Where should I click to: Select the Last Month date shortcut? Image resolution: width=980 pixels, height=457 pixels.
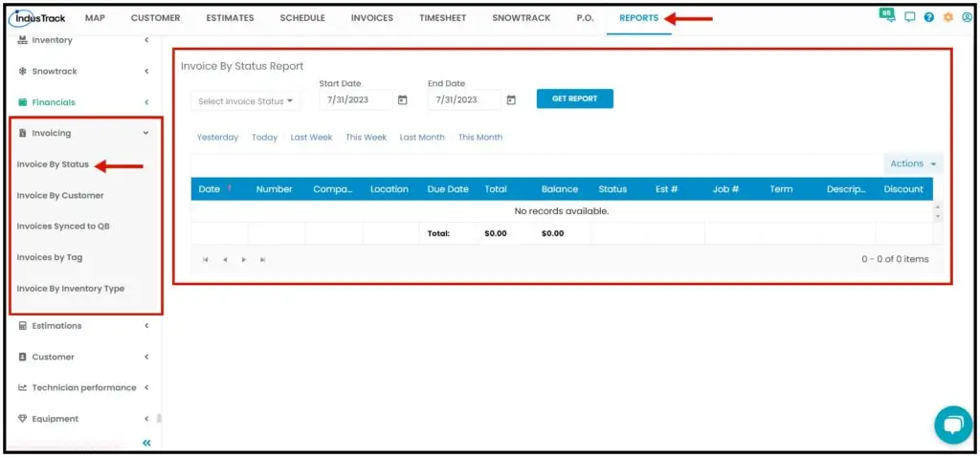[422, 138]
